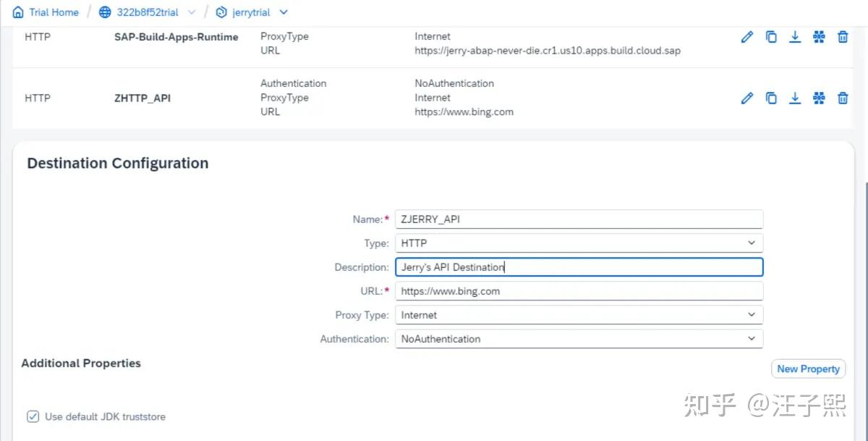Click NoAuthentication value in ZHTTP_API row
This screenshot has width=868, height=441.
tap(454, 83)
